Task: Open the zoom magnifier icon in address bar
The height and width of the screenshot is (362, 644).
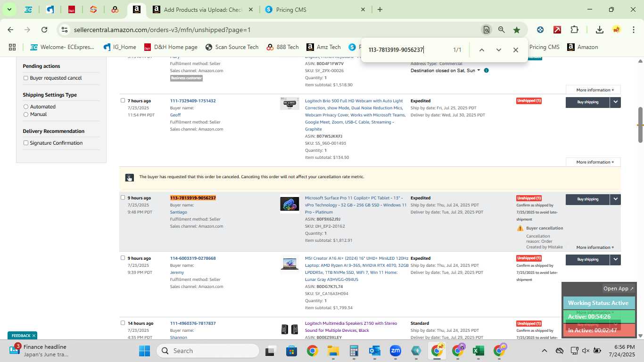Action: [x=502, y=30]
